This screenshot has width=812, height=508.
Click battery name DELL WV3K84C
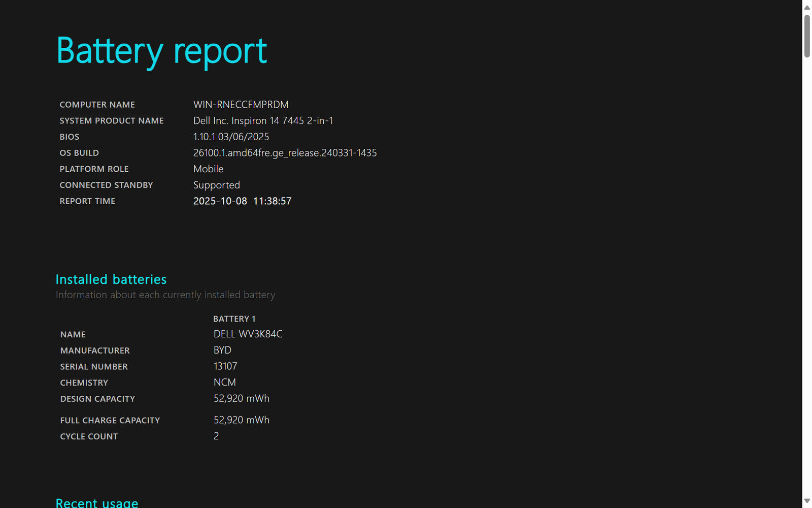248,334
